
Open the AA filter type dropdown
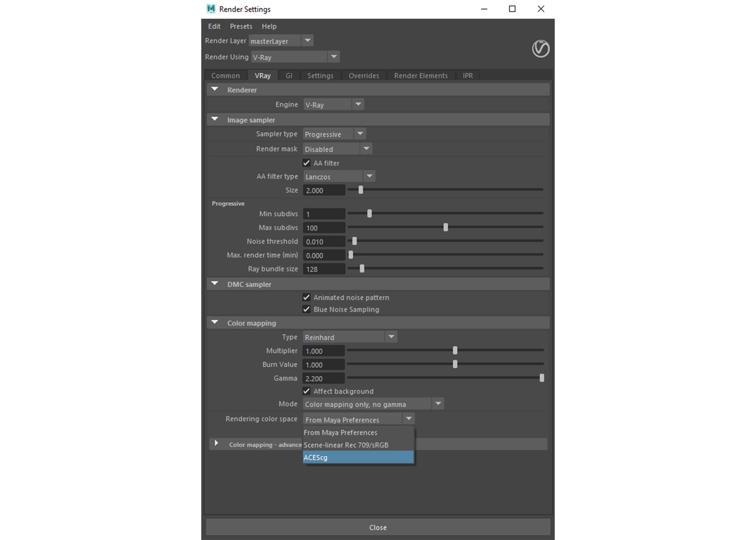tap(339, 176)
